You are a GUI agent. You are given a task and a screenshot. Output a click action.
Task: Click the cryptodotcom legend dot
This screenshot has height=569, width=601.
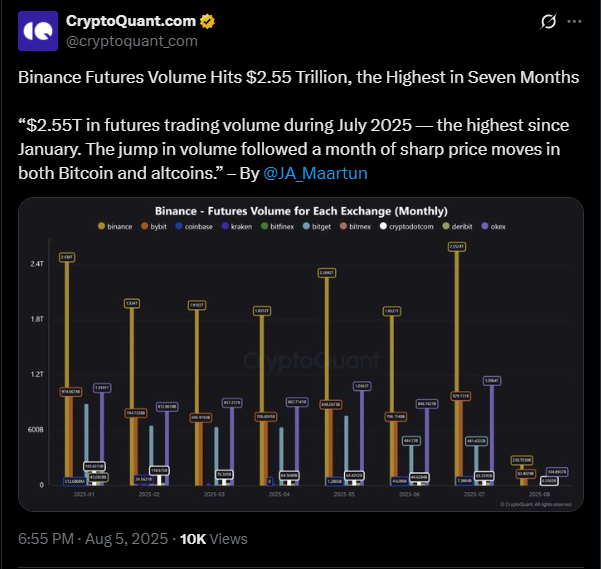pos(383,226)
